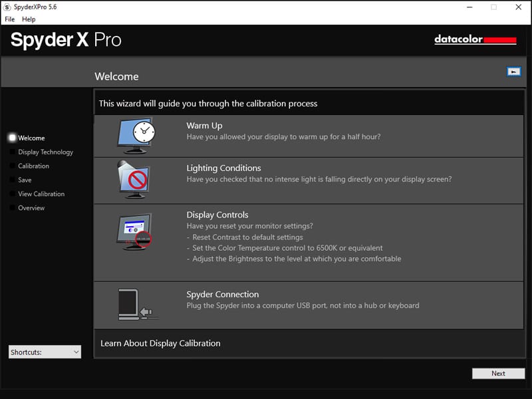Open the Help menu
The height and width of the screenshot is (399, 532).
(x=29, y=19)
